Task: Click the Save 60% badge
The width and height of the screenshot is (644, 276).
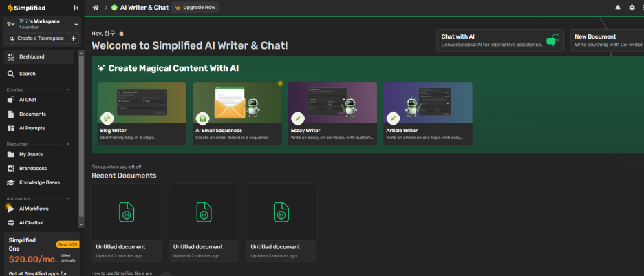Action: click(67, 244)
